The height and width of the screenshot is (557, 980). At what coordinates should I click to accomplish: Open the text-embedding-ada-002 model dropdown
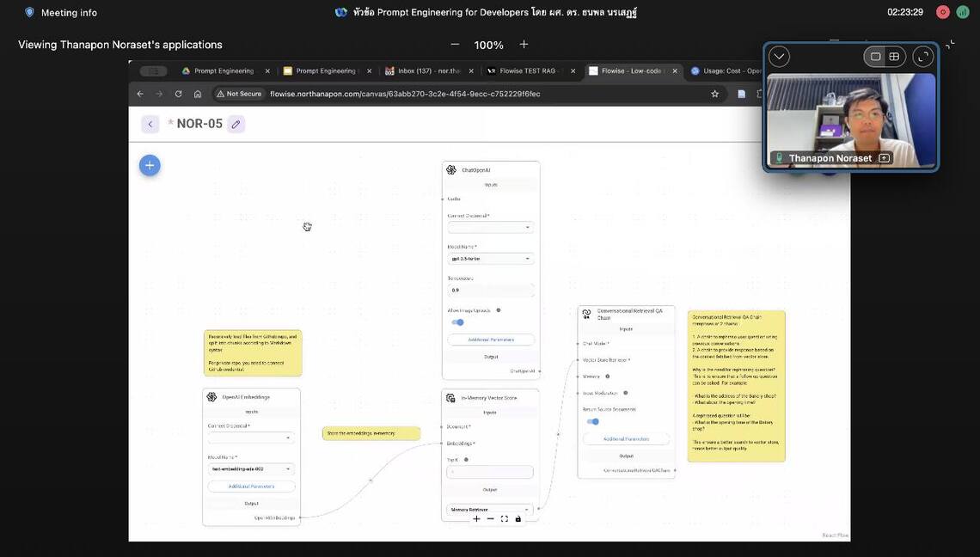tap(252, 469)
